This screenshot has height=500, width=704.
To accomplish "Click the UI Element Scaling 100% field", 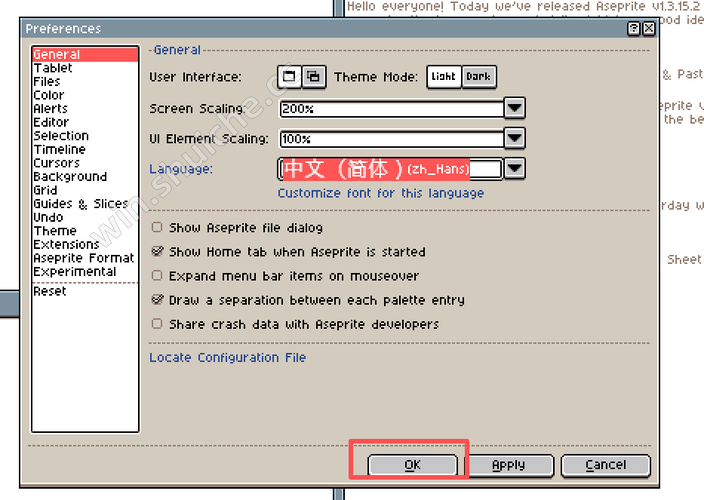I will (392, 139).
